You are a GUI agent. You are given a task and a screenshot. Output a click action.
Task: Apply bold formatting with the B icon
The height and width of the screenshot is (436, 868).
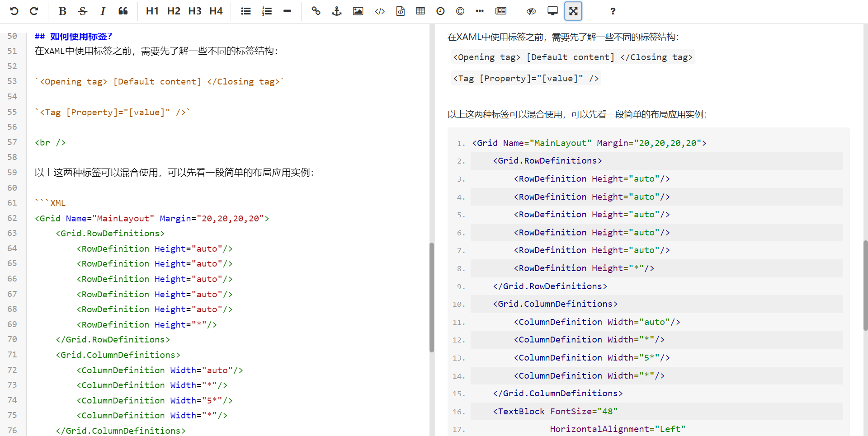62,11
